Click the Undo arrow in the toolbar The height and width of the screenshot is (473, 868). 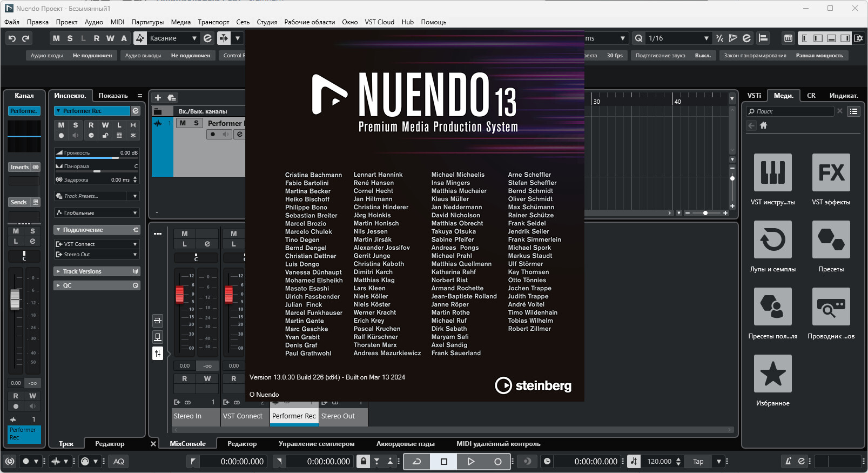click(x=12, y=38)
